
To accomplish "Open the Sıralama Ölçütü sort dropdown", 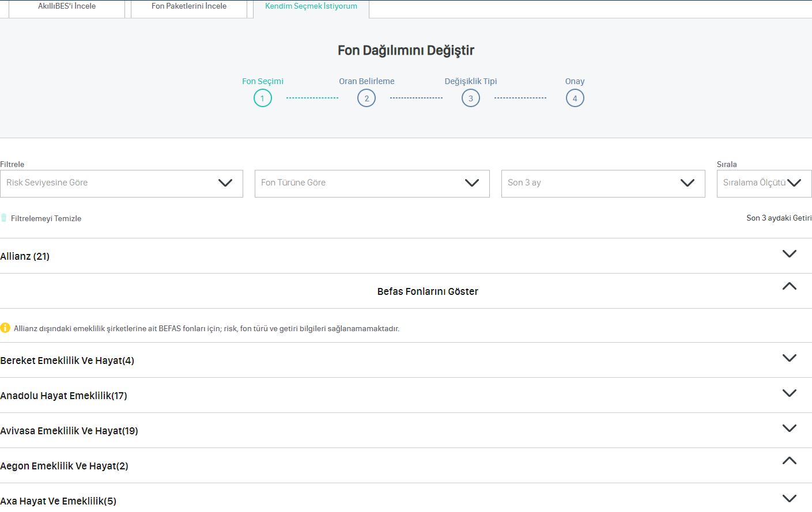I will (x=764, y=184).
